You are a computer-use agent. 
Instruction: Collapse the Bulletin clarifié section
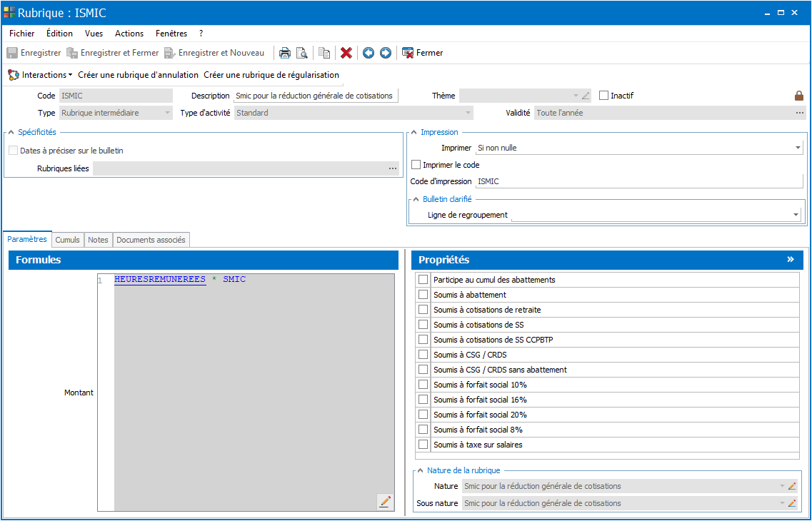416,199
